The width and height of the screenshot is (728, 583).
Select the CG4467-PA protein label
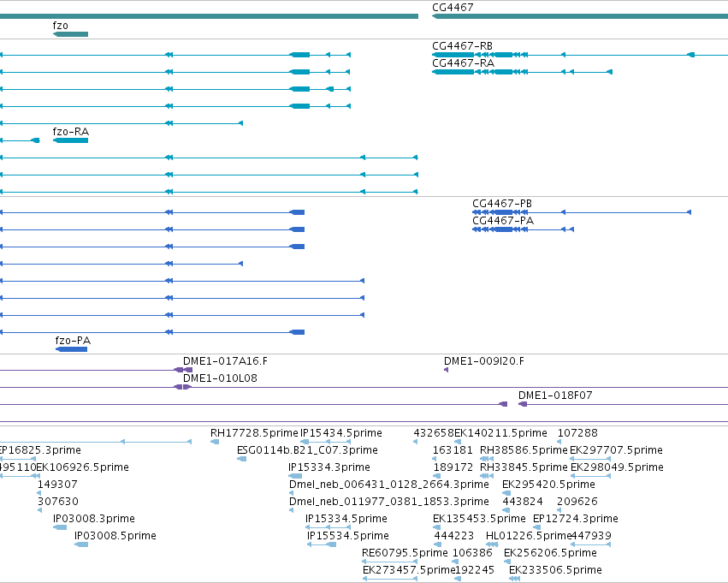point(503,221)
